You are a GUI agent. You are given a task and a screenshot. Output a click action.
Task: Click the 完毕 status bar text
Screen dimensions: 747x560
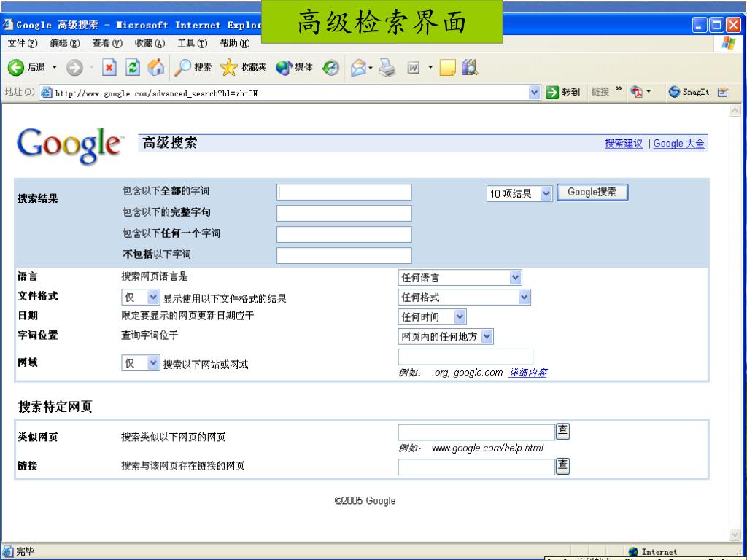(x=26, y=552)
